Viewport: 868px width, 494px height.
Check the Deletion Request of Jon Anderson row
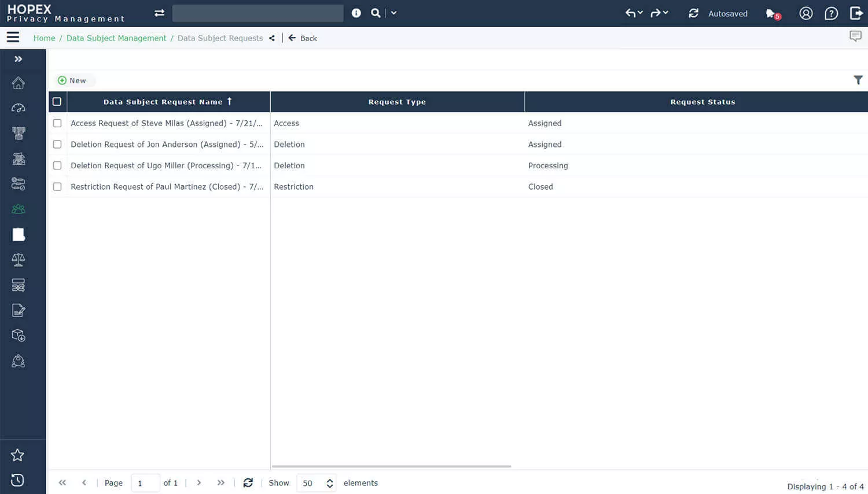coord(57,145)
